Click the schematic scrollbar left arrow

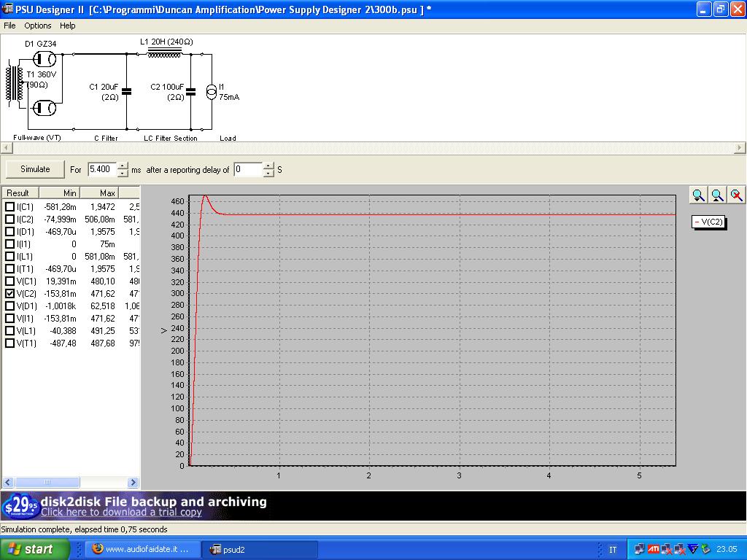coord(6,148)
